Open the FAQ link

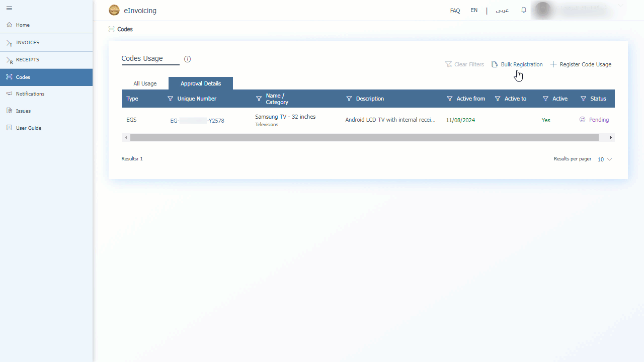click(455, 11)
